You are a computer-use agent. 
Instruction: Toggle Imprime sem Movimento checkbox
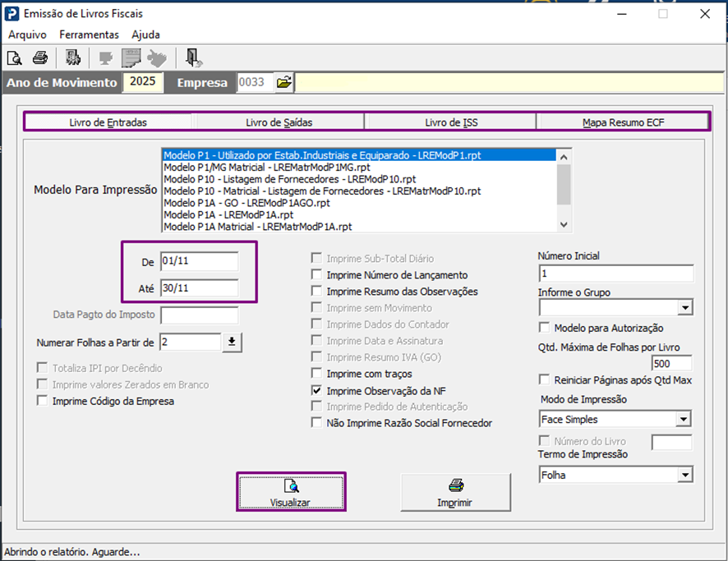coord(316,307)
